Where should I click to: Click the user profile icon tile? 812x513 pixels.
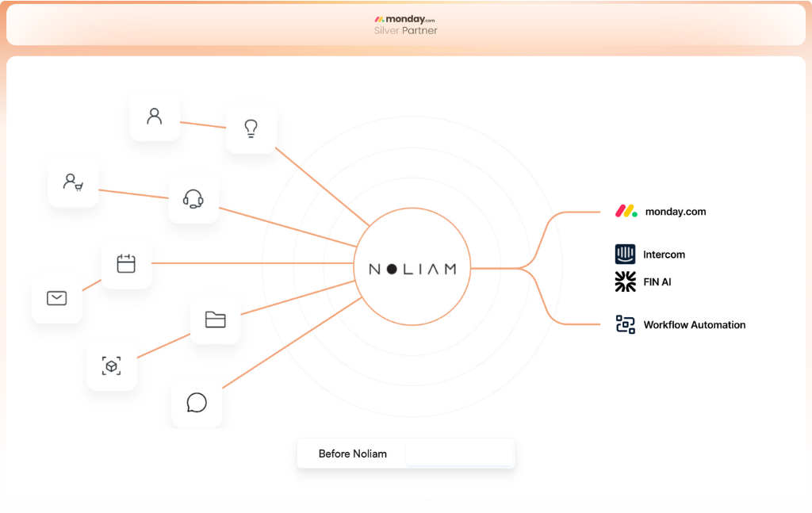click(x=155, y=116)
